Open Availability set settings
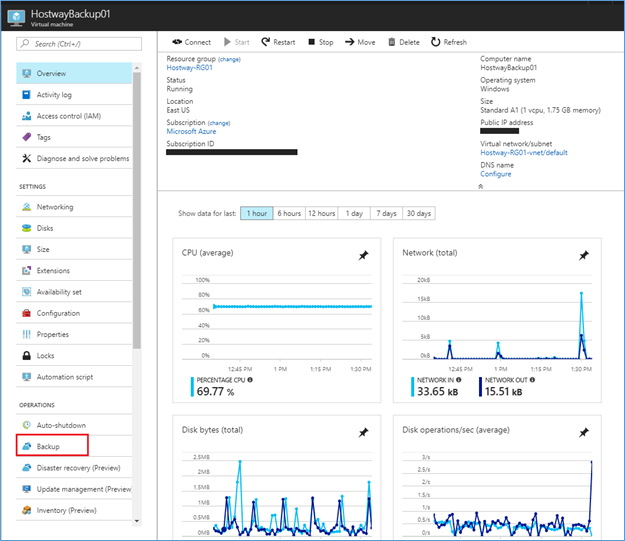625x541 pixels. coord(74,292)
